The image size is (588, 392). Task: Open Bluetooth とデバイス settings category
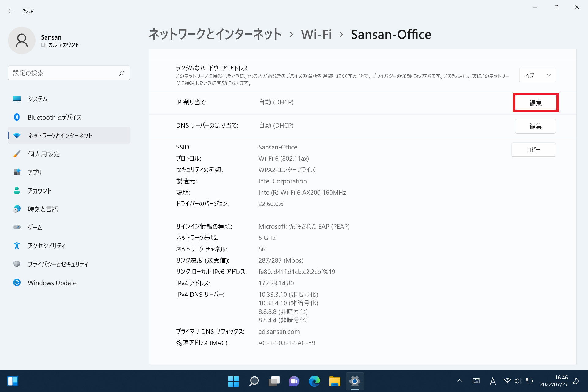pyautogui.click(x=69, y=117)
